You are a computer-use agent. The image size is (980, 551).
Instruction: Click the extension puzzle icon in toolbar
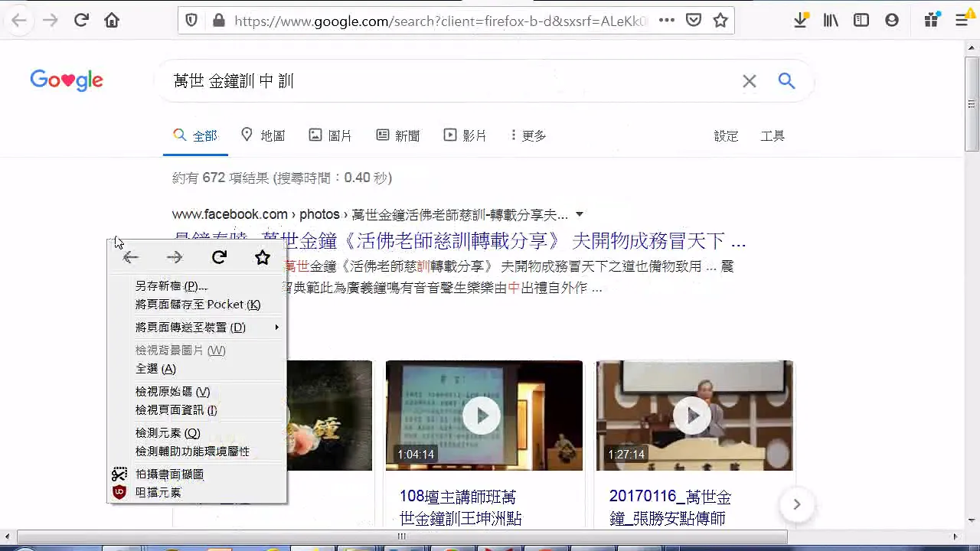pos(932,21)
